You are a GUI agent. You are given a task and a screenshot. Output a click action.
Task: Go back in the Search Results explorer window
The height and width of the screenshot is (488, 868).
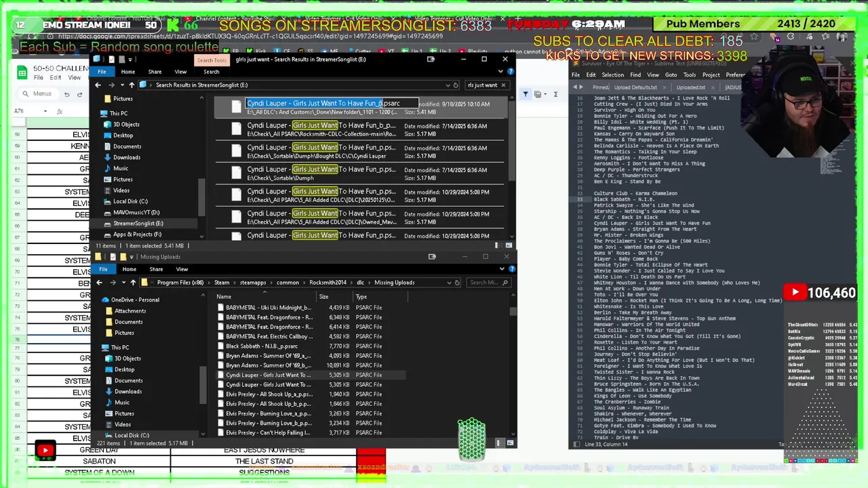point(98,85)
